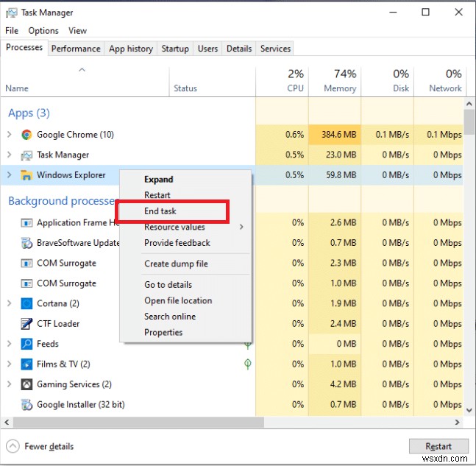The height and width of the screenshot is (466, 476).
Task: Click the Films & TV suspended leaf icon
Action: pyautogui.click(x=248, y=364)
